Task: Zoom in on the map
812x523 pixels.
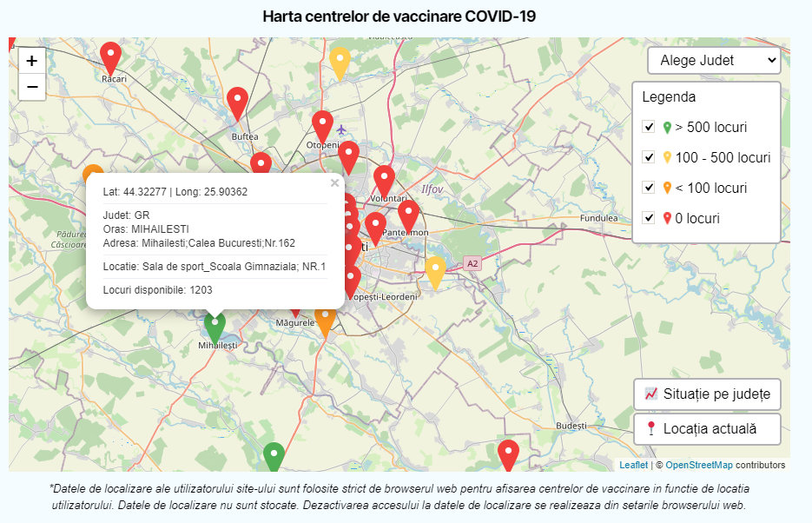Action: coord(32,61)
